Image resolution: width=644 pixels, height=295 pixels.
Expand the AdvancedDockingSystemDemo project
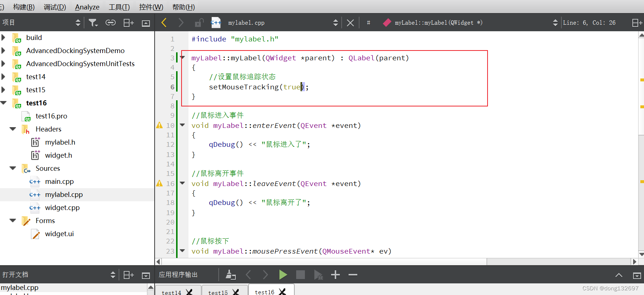tap(3, 50)
